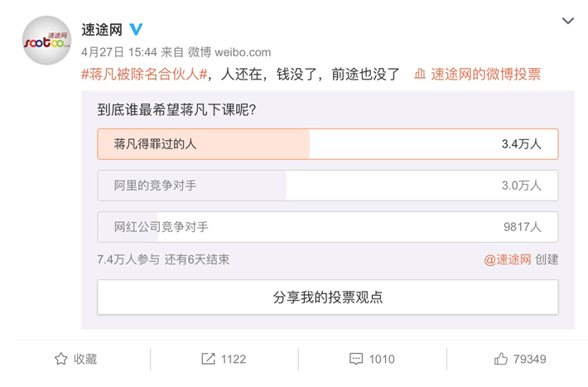Select poll option 蒋凡得罪过的人
Image resolution: width=588 pixels, height=387 pixels.
pos(328,144)
